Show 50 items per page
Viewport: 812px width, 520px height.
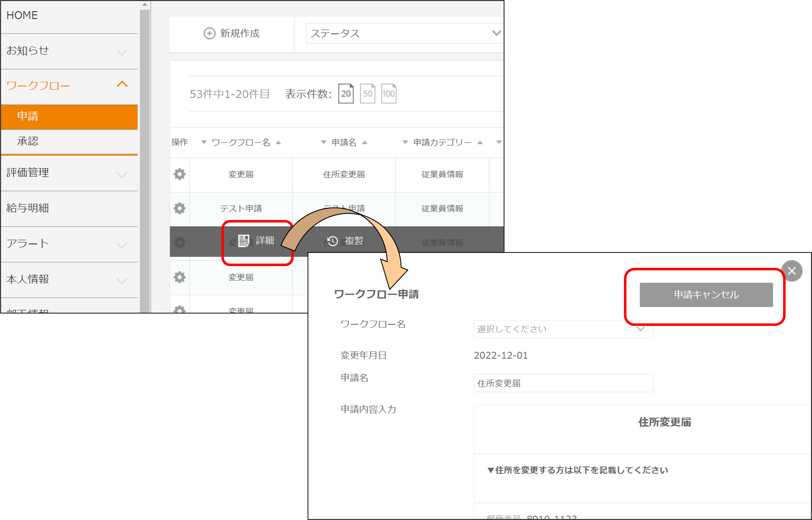tap(367, 93)
